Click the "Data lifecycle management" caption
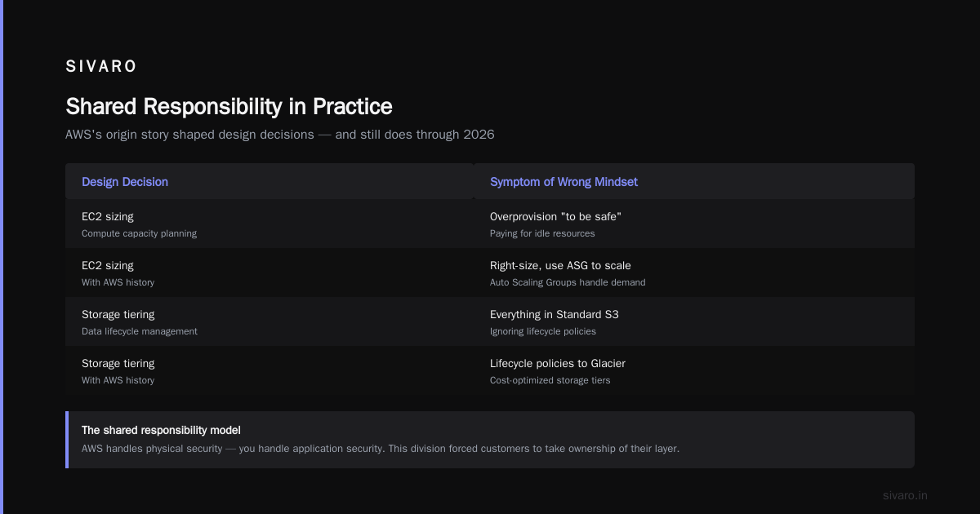Image resolution: width=980 pixels, height=514 pixels. coord(140,331)
